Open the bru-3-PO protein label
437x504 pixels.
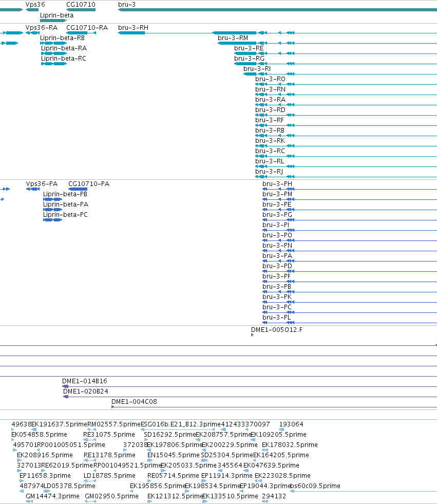point(277,235)
